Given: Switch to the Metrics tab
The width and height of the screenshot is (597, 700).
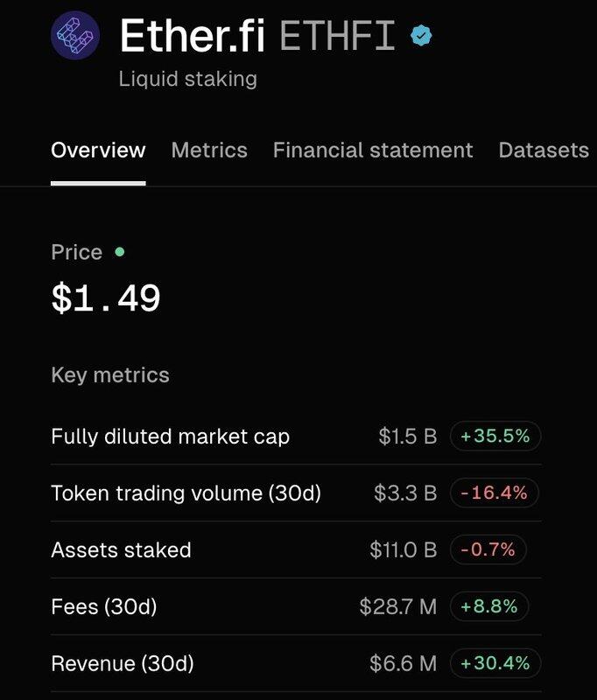Looking at the screenshot, I should [209, 150].
